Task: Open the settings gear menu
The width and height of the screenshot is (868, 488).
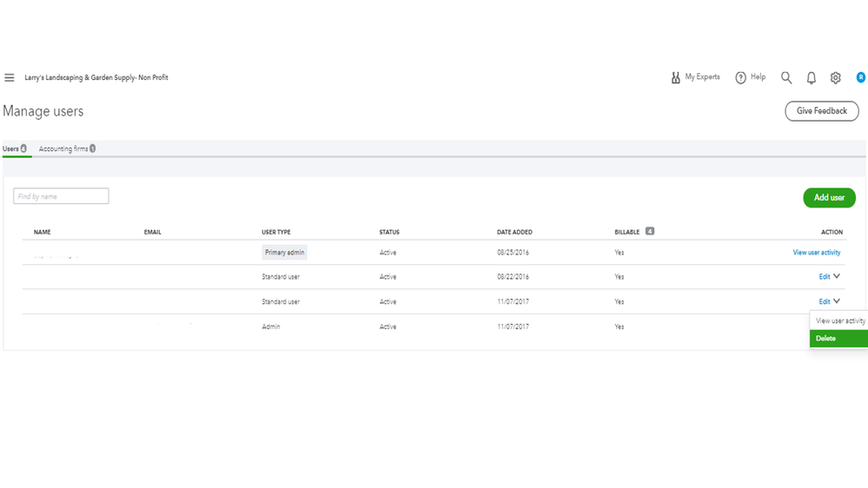Action: tap(836, 78)
